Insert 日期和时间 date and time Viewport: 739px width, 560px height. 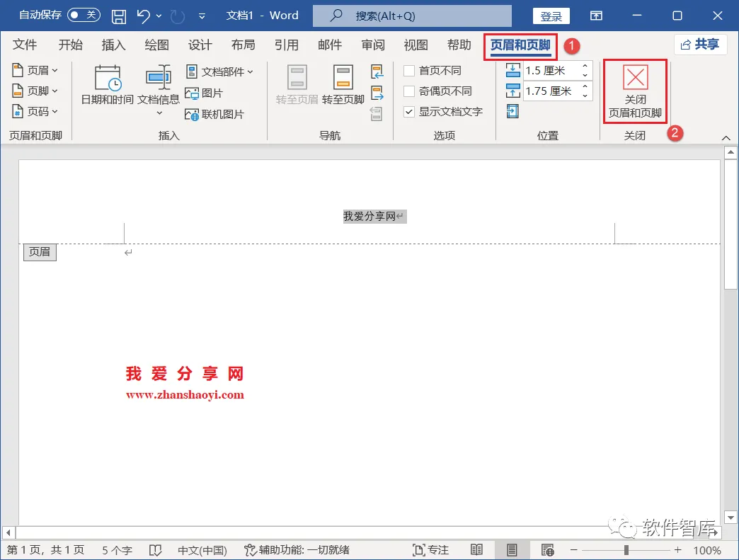108,85
